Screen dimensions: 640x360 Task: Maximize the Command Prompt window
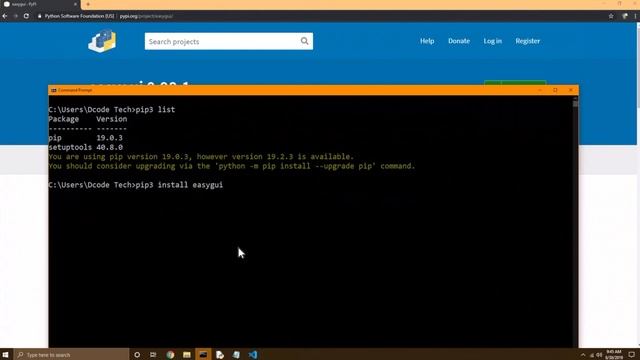click(555, 90)
